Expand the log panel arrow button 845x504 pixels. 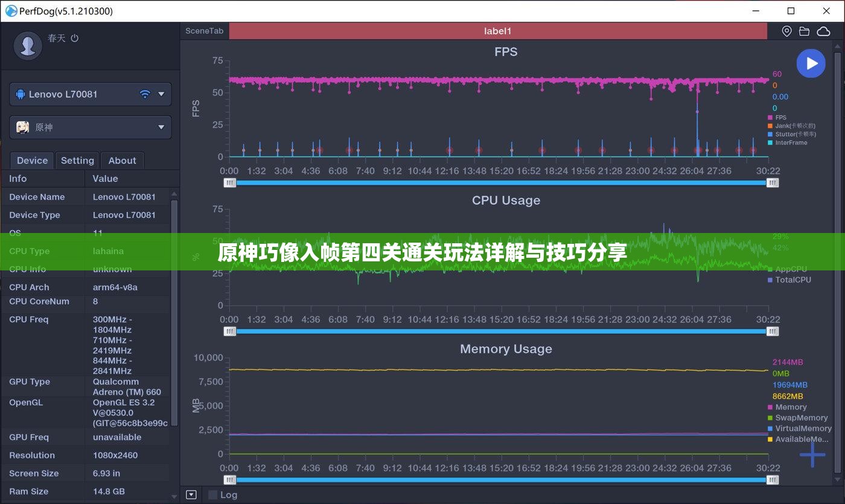coord(191,495)
